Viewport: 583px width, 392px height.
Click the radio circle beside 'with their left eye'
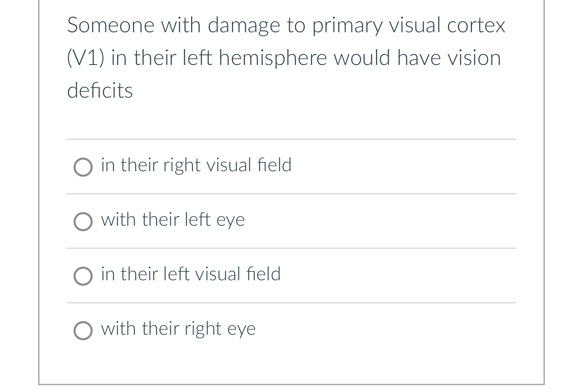83,222
